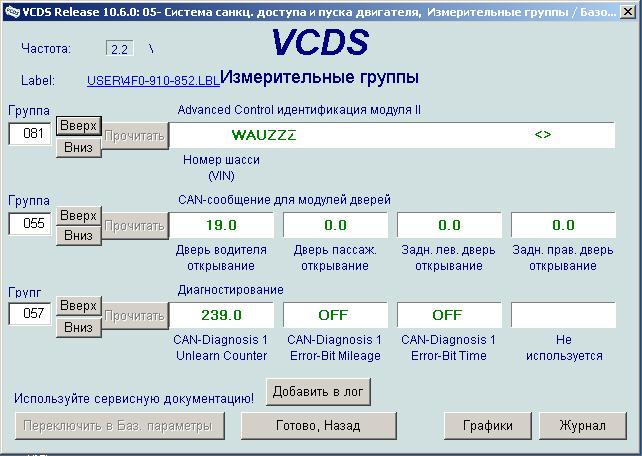642x456 pixels.
Task: Click the group 081 number field
Action: tap(29, 134)
